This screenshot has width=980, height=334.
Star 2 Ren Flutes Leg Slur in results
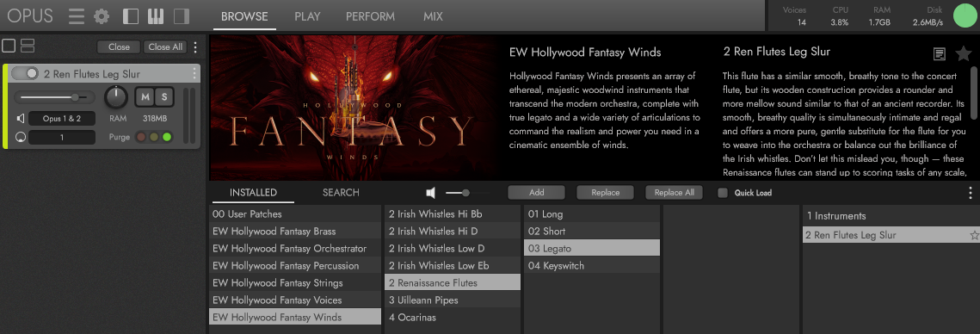(974, 236)
